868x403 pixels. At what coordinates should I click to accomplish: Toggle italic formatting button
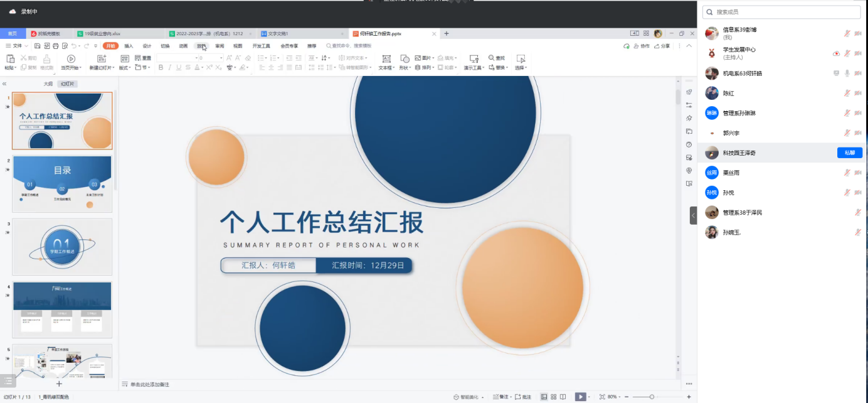[x=169, y=67]
